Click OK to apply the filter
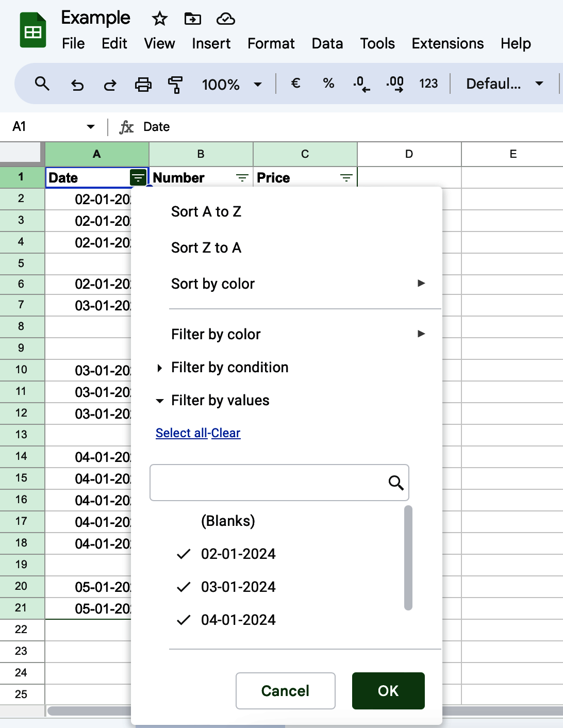Screen dimensions: 563x728 pyautogui.click(x=388, y=691)
